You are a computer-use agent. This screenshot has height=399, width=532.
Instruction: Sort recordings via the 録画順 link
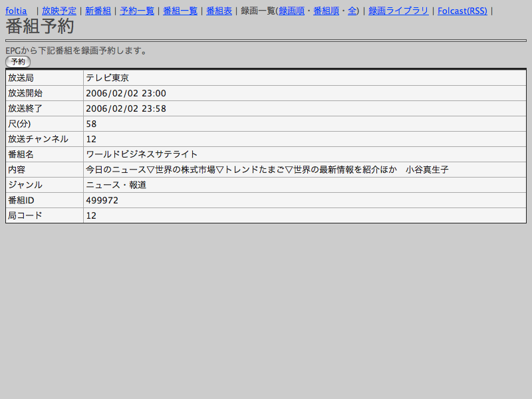291,11
